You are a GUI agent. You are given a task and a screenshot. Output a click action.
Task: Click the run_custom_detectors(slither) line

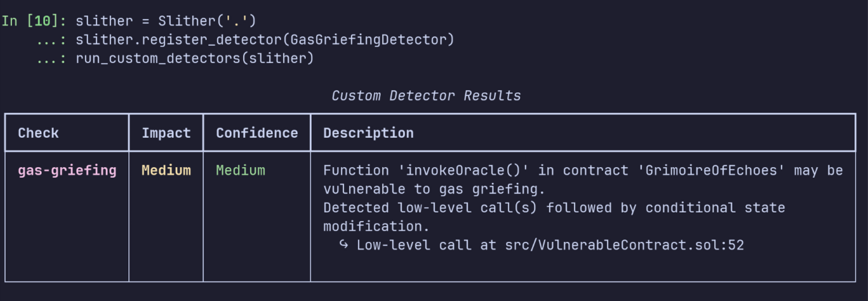195,58
